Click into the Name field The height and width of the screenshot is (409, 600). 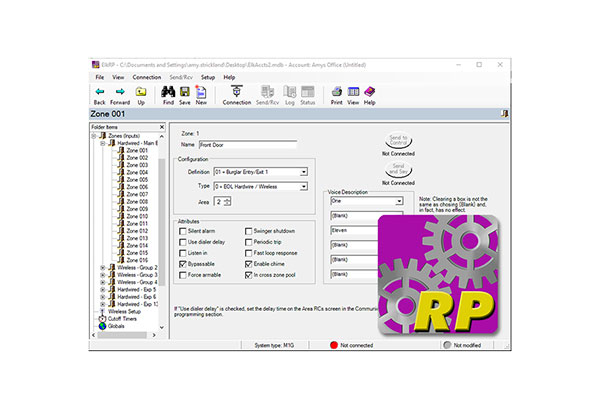pos(248,145)
